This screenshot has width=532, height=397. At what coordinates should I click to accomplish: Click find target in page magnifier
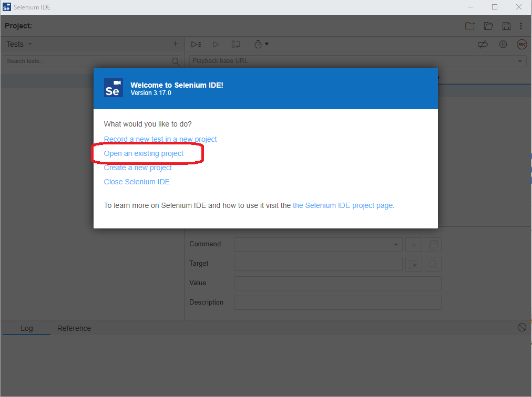pos(433,264)
